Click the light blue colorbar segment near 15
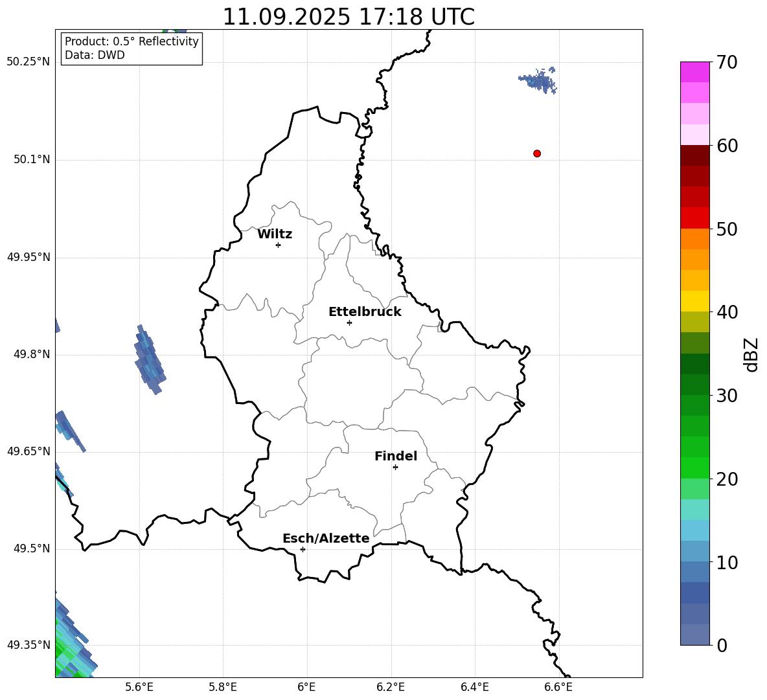767x700 pixels. 695,530
